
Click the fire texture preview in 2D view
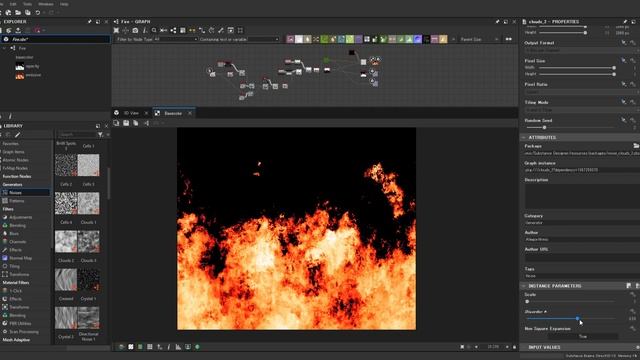pyautogui.click(x=296, y=229)
